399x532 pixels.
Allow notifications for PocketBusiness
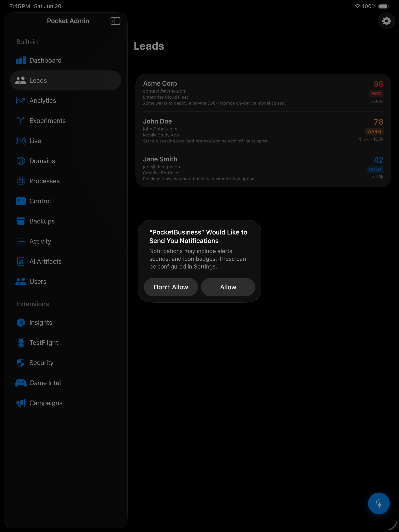tap(228, 287)
